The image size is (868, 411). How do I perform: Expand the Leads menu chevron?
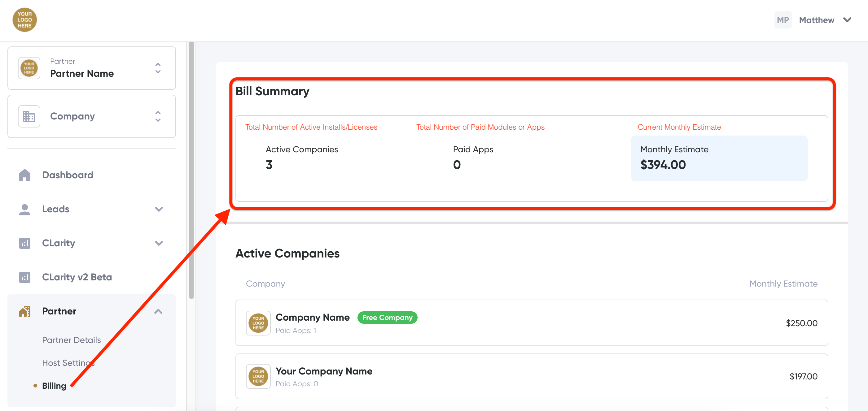point(159,209)
